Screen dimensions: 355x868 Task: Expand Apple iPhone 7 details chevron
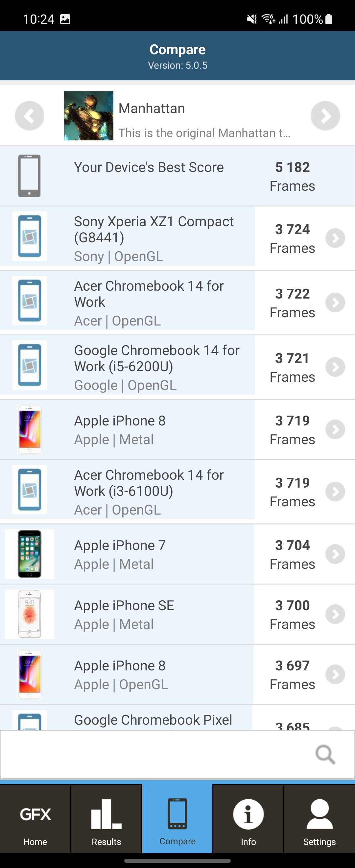tap(335, 554)
